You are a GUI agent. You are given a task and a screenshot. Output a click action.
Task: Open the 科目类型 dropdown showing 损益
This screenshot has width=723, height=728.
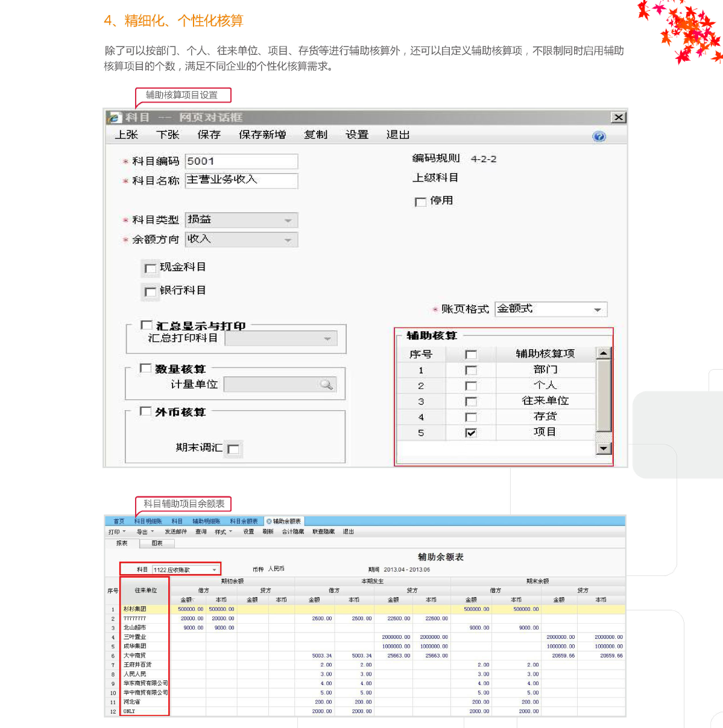pyautogui.click(x=288, y=221)
